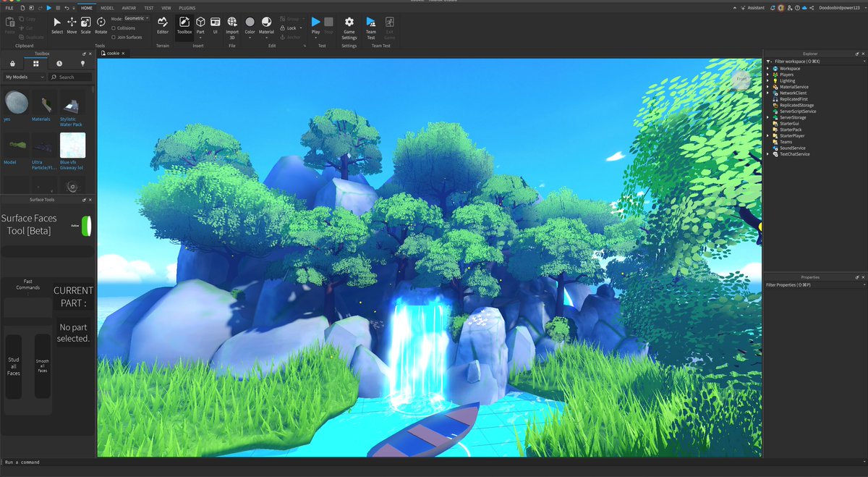Viewport: 868px width, 477px height.
Task: Activate the Rotate tool
Action: 101,25
